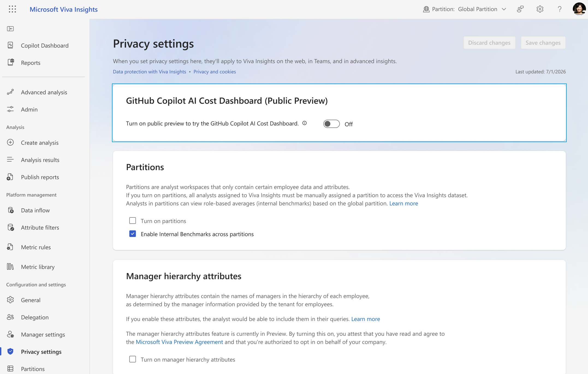Open the user profile avatar
The image size is (588, 374).
[579, 9]
